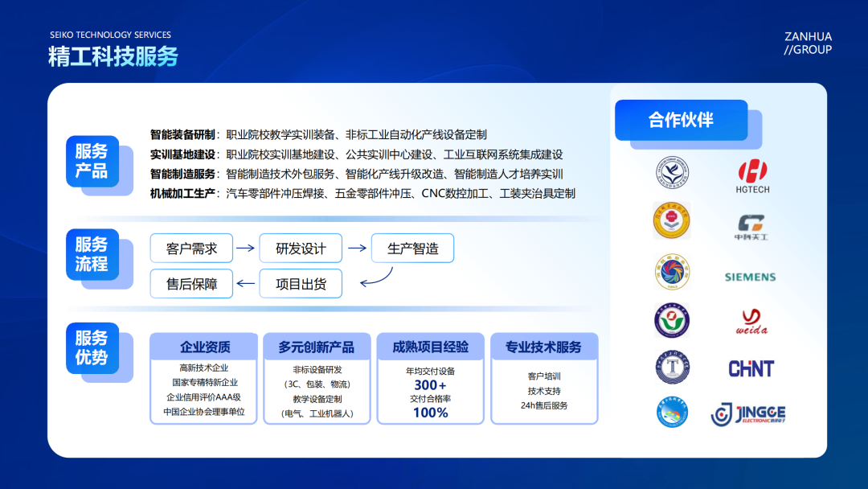Click the HGTECH partner logo
The height and width of the screenshot is (489, 868).
(752, 176)
